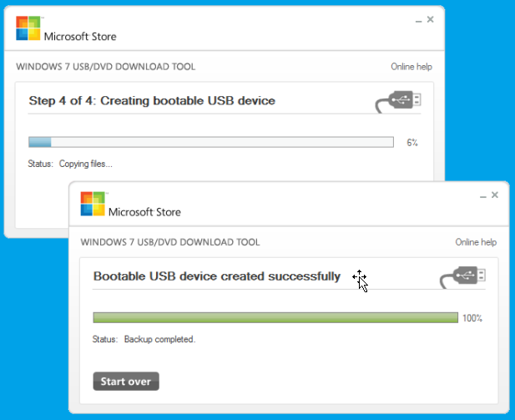The height and width of the screenshot is (420, 515).
Task: Close the Bootable USB created successfully window
Action: click(495, 195)
